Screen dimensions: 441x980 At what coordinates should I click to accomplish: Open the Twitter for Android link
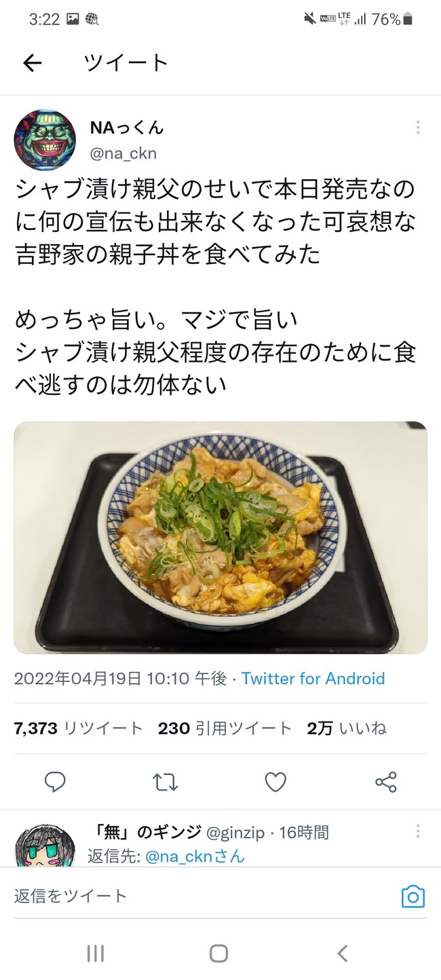point(313,679)
